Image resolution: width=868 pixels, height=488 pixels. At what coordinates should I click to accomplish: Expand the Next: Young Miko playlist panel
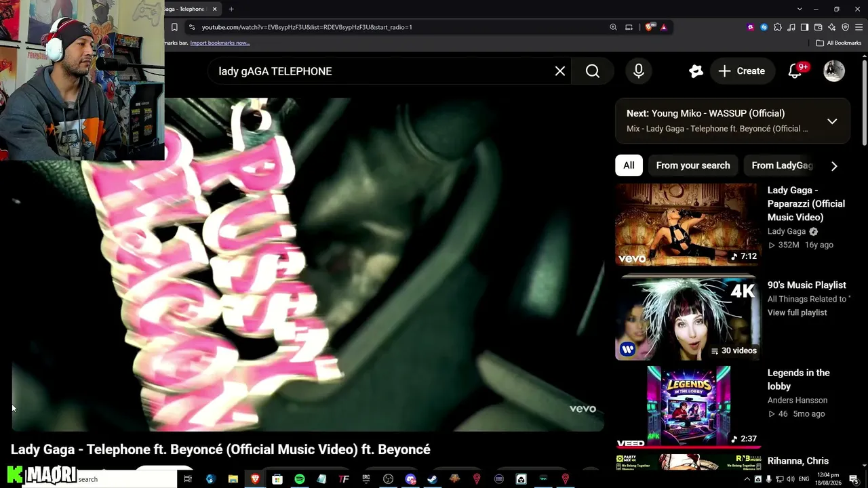pos(832,121)
